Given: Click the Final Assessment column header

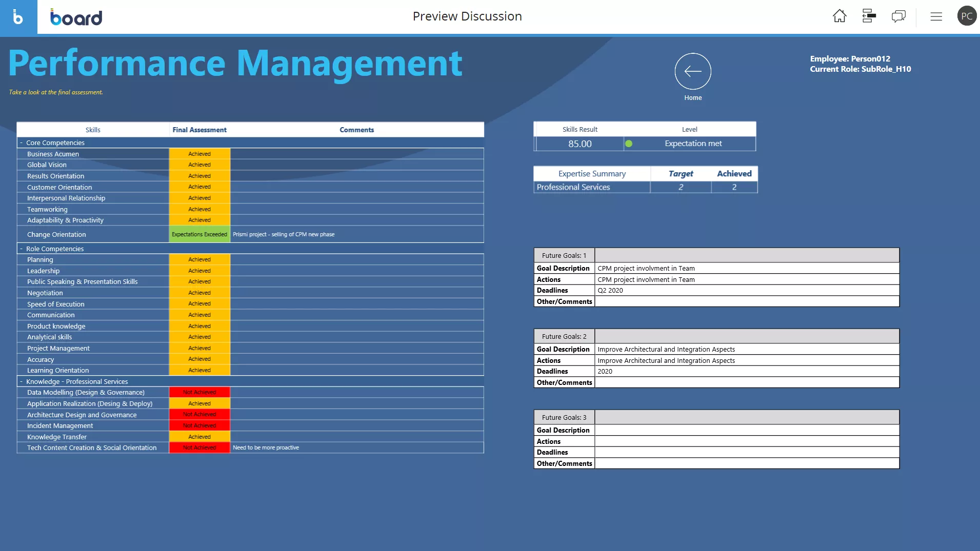Looking at the screenshot, I should point(199,130).
